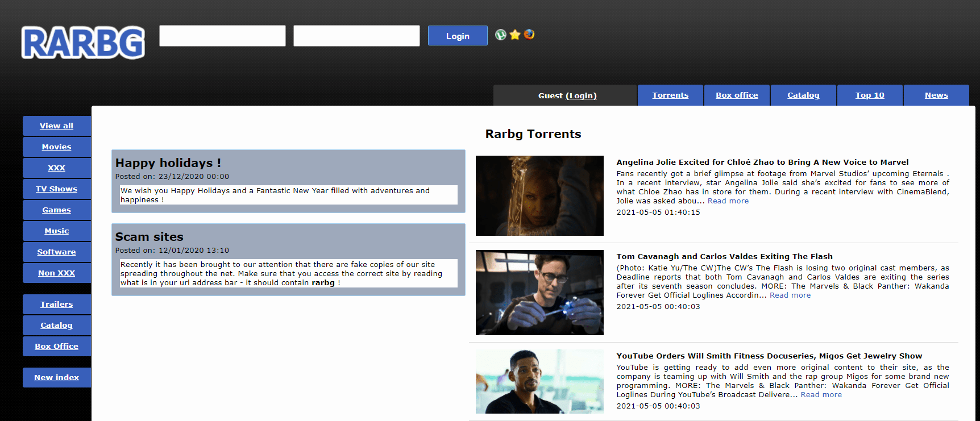Open the Torrents tab
The image size is (980, 421).
pyautogui.click(x=670, y=95)
